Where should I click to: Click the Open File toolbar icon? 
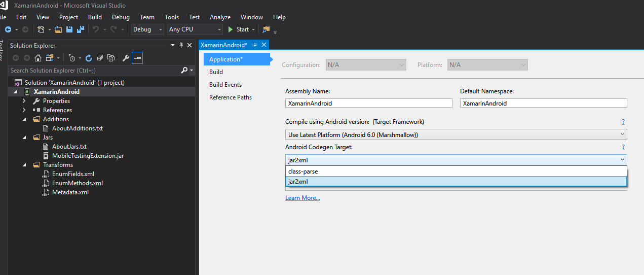pos(58,29)
